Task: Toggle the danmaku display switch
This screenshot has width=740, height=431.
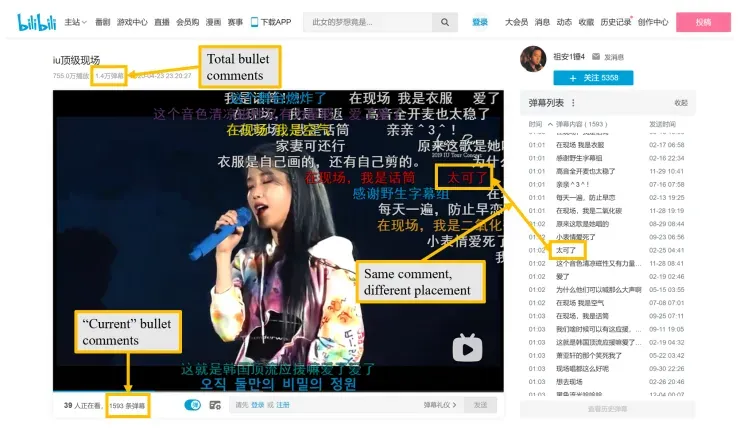Action: (x=193, y=405)
